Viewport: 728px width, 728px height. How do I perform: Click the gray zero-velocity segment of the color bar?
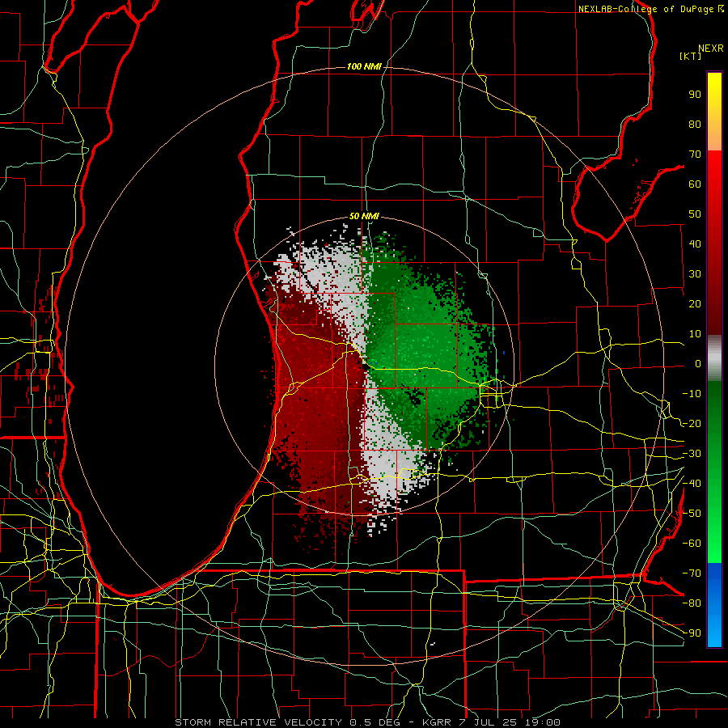click(x=714, y=358)
